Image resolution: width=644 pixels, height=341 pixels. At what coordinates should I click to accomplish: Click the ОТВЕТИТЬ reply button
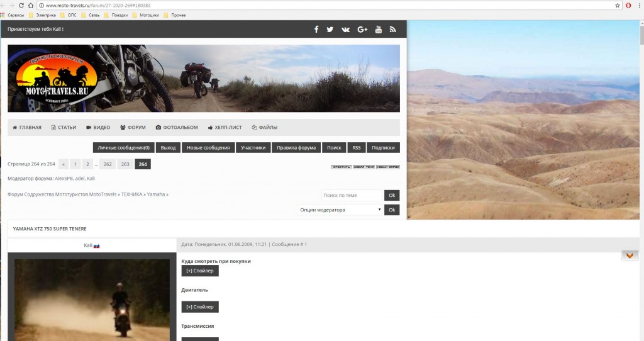341,167
